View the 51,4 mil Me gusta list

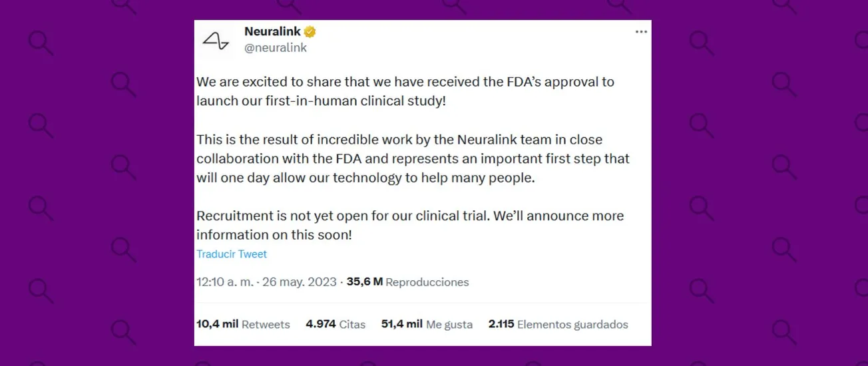427,324
